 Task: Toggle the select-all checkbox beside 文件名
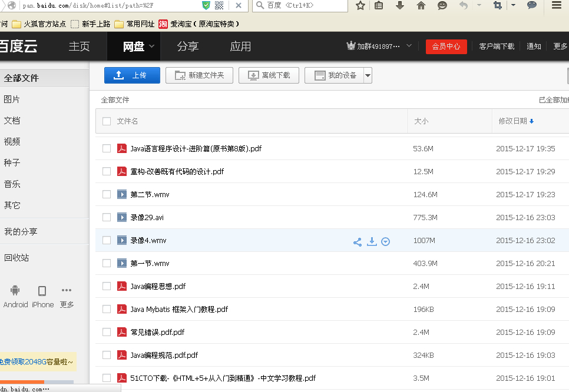(107, 121)
